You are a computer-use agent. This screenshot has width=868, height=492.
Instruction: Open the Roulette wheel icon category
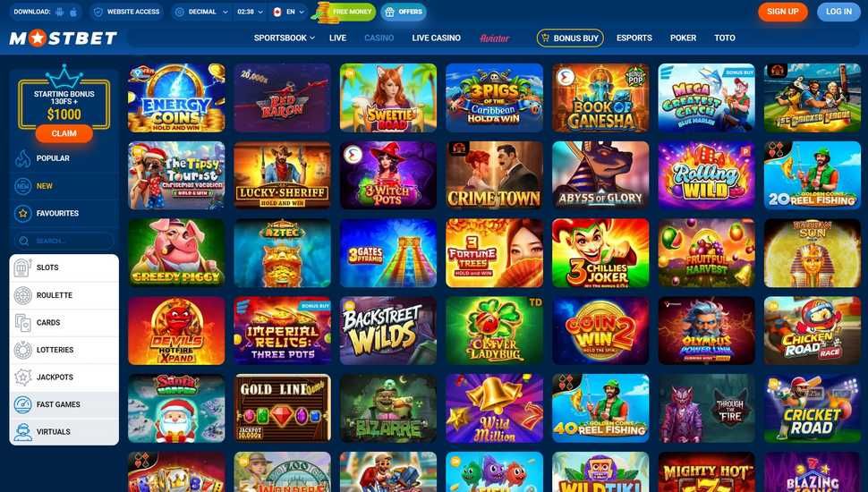(22, 295)
